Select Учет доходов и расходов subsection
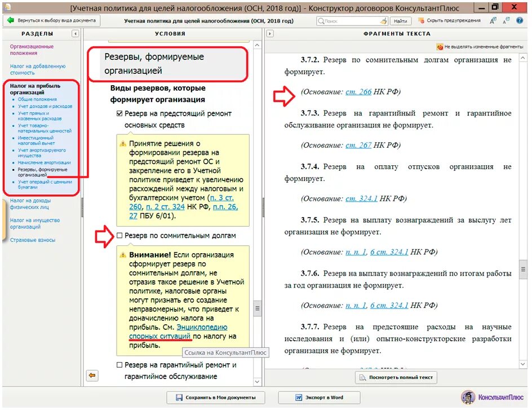This screenshot has width=532, height=410. click(x=45, y=106)
